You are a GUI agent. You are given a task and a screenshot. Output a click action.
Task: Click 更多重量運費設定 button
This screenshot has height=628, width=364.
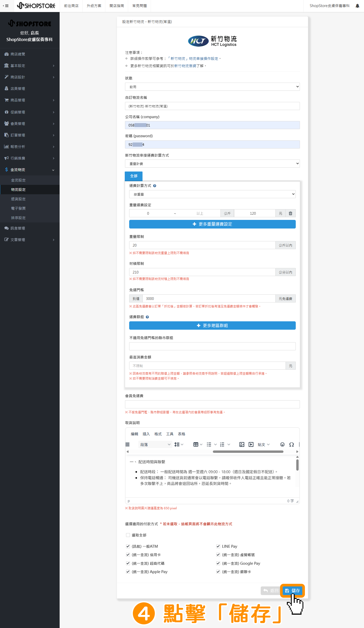pyautogui.click(x=212, y=224)
